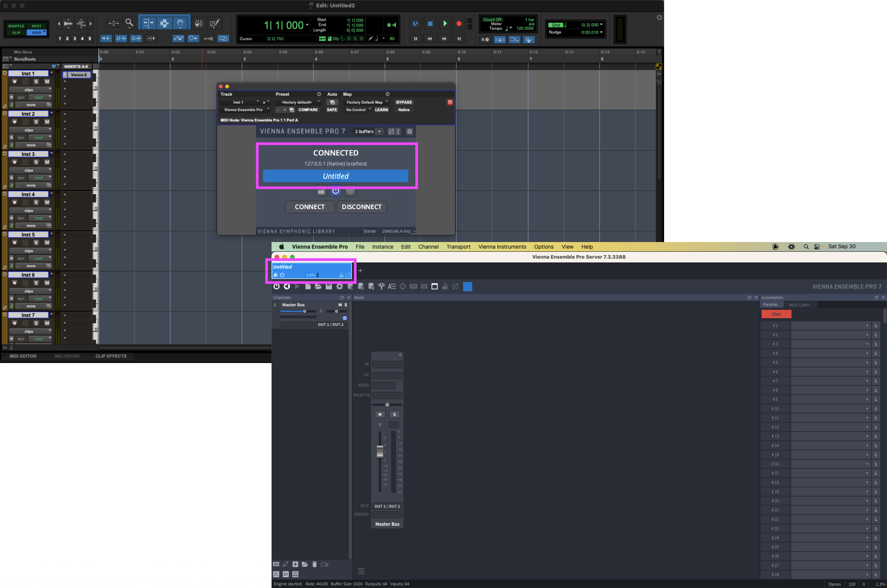Image resolution: width=887 pixels, height=588 pixels.
Task: Open macOS Spotlight search icon
Action: tap(806, 247)
